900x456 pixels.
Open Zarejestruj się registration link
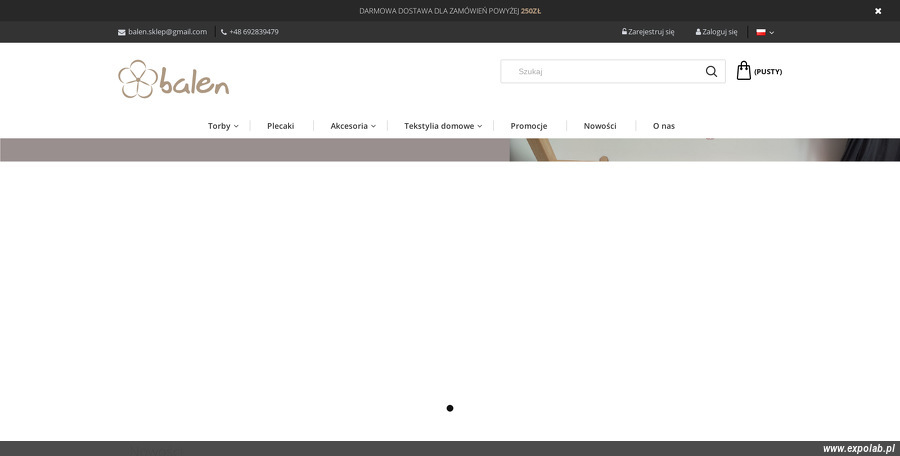pyautogui.click(x=651, y=32)
